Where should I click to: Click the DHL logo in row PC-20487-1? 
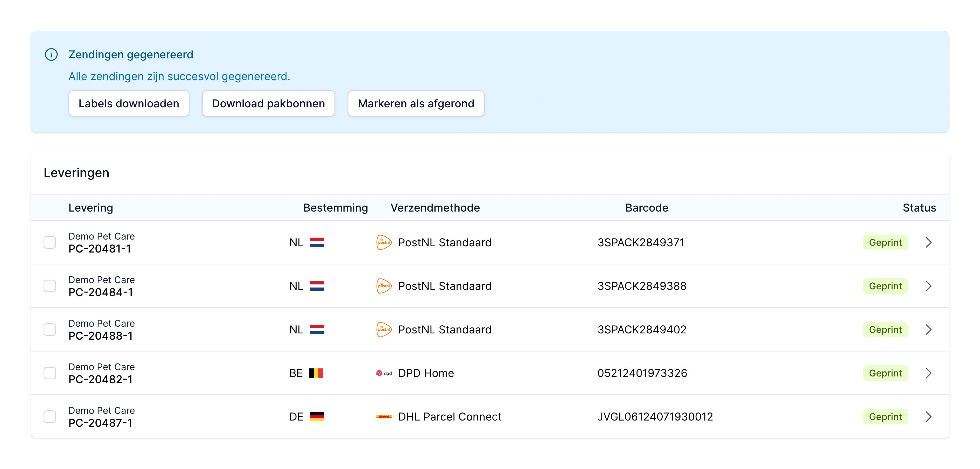[384, 417]
